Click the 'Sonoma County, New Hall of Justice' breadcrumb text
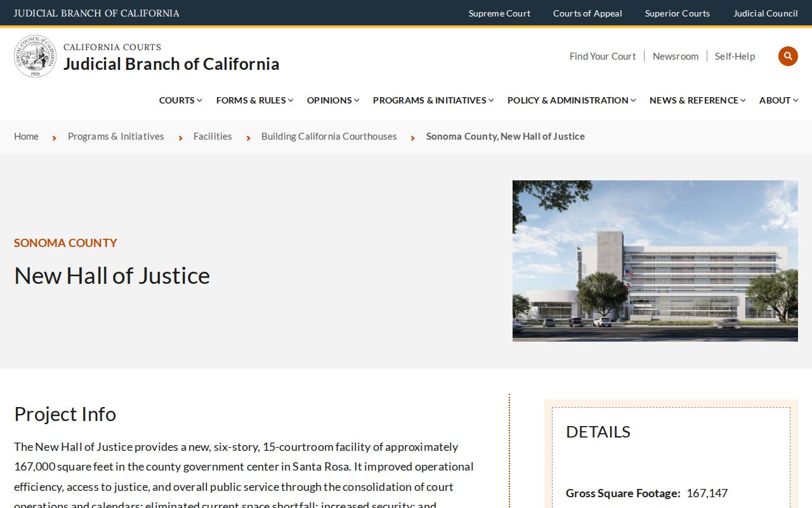 pos(506,136)
